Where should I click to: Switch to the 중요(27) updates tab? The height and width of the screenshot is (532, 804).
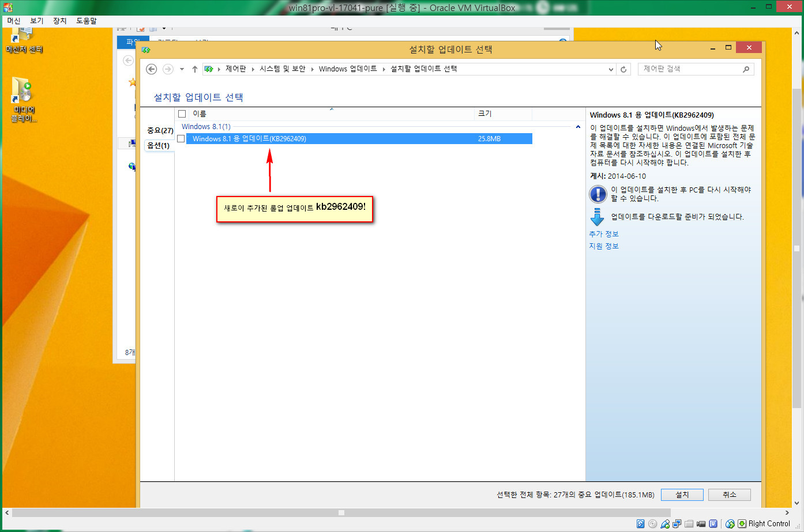coord(160,130)
